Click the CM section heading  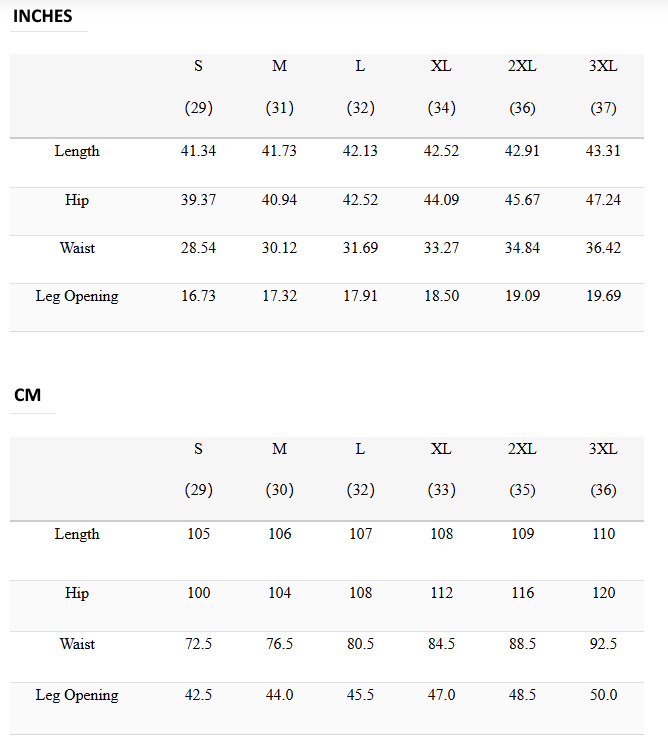point(27,395)
